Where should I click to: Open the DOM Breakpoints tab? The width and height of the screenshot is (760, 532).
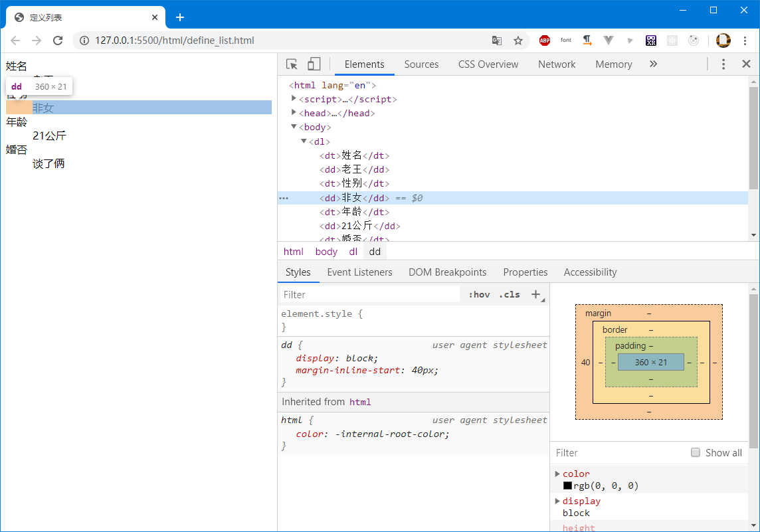447,272
